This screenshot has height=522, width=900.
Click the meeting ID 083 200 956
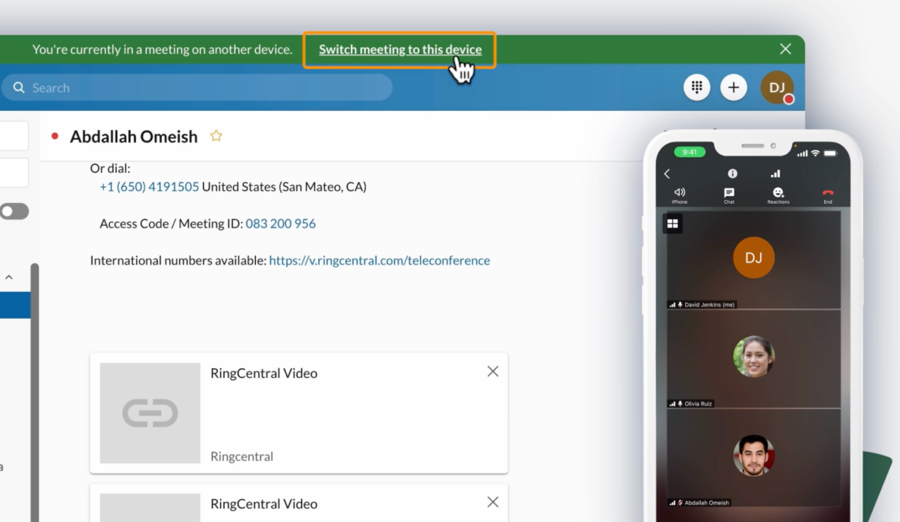tap(280, 224)
